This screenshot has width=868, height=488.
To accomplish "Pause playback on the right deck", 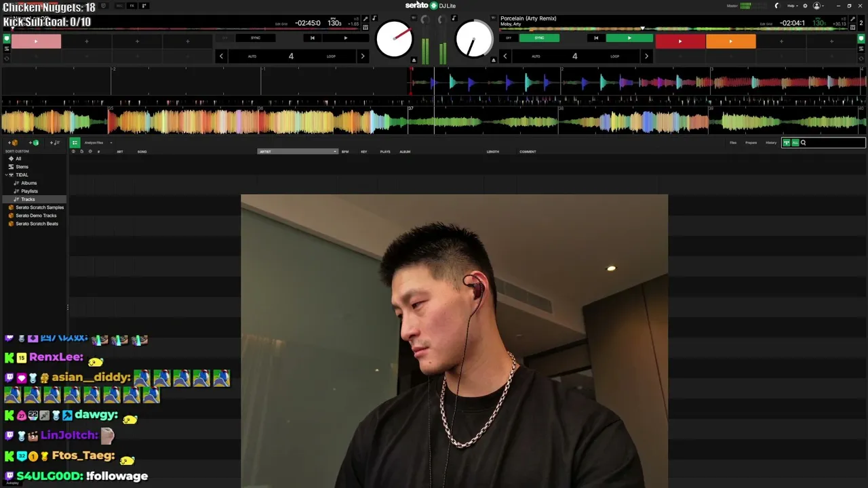I will click(x=629, y=38).
